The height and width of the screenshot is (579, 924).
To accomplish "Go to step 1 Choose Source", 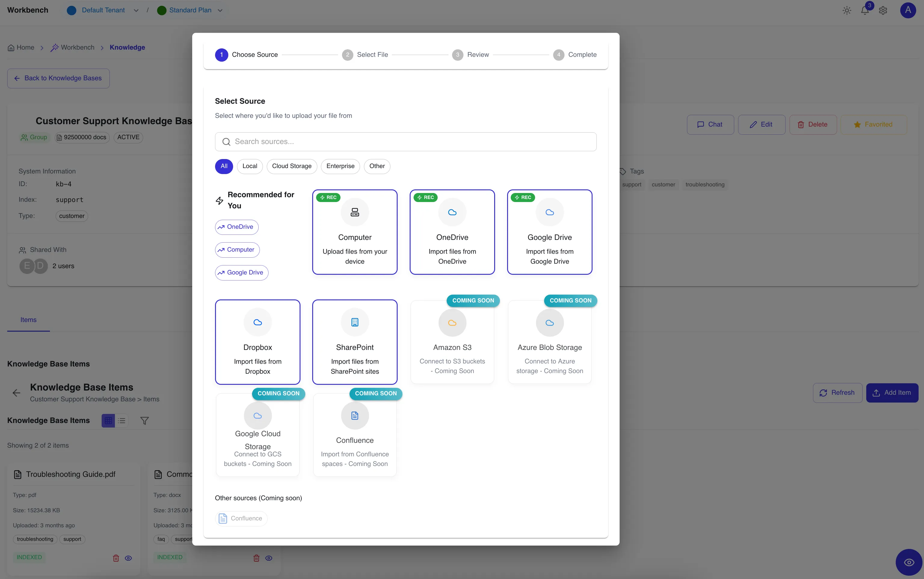I will click(x=246, y=55).
